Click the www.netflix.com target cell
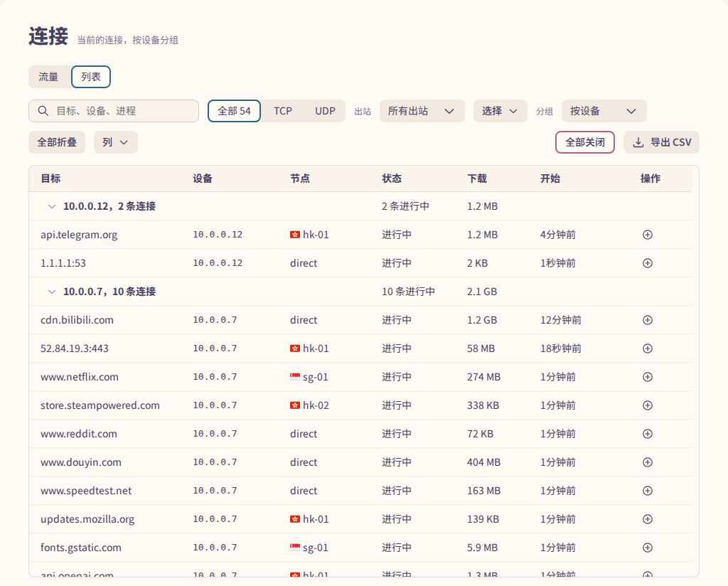The height and width of the screenshot is (586, 728). pos(80,377)
